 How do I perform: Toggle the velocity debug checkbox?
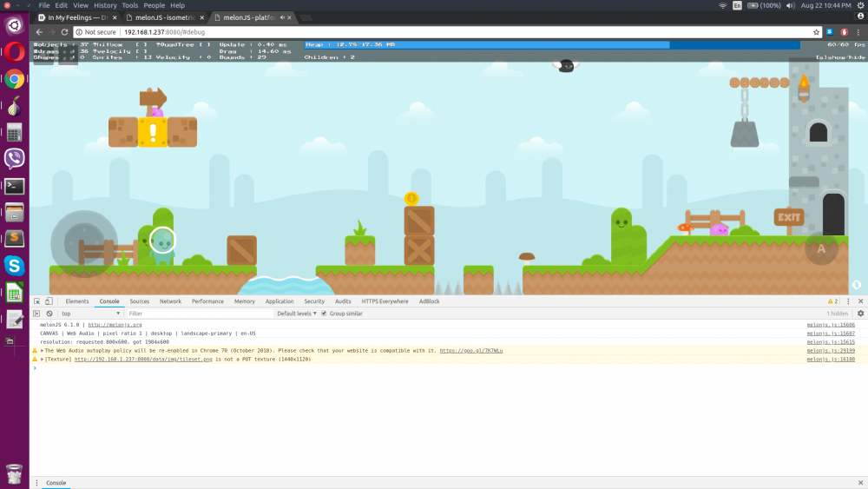pyautogui.click(x=141, y=51)
